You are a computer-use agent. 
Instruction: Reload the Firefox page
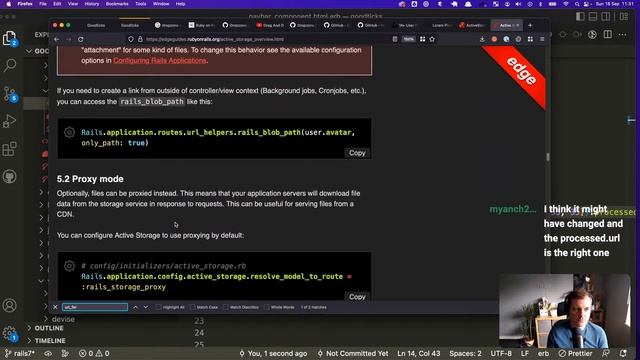(80, 39)
